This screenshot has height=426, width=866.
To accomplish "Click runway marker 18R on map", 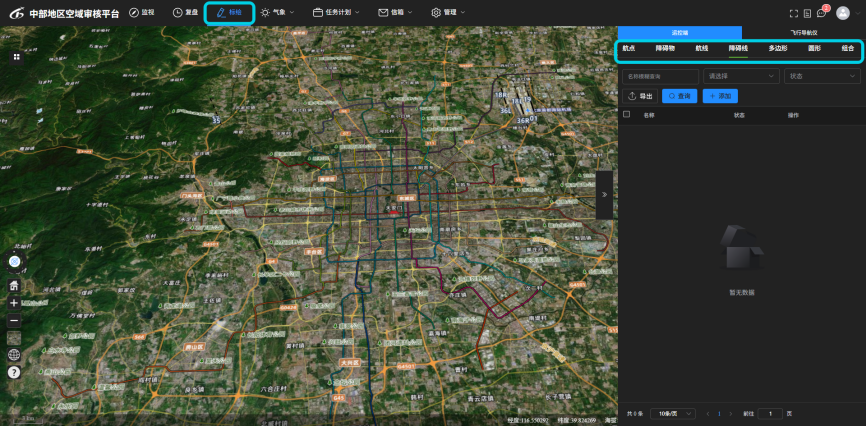I will [x=501, y=94].
